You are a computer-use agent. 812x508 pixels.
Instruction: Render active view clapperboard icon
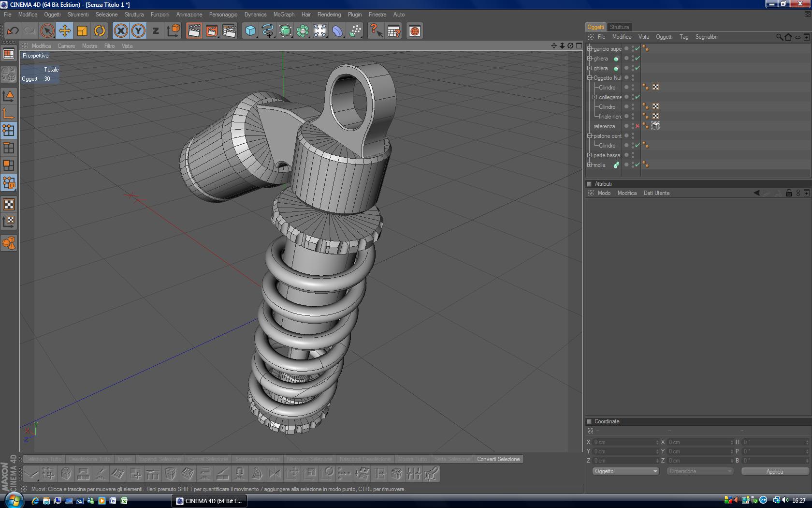pyautogui.click(x=194, y=31)
